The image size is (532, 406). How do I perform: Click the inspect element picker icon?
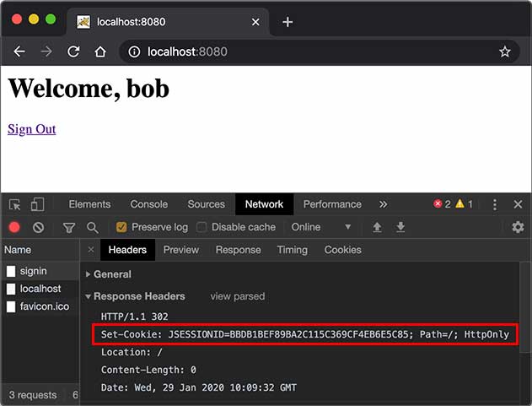15,204
